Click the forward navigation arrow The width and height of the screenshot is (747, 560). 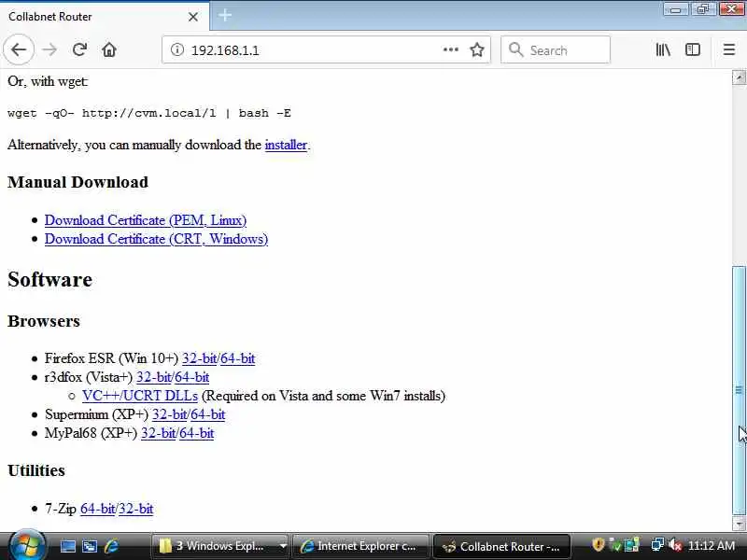49,49
